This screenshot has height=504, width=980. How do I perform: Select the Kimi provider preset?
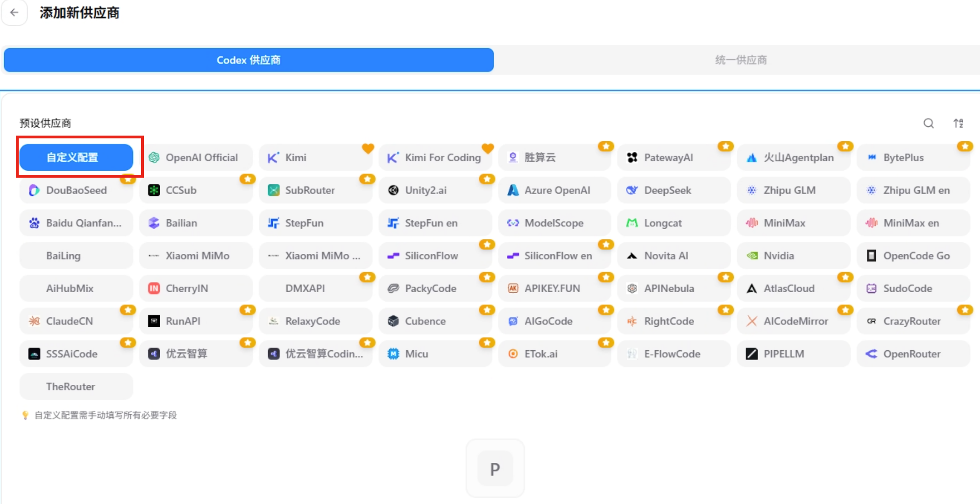coord(315,158)
